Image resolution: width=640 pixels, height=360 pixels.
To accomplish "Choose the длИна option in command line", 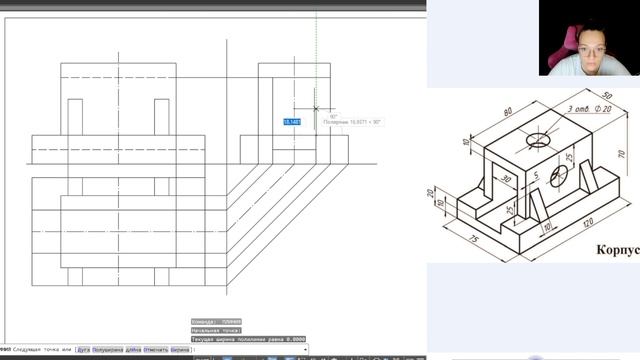I will coord(133,350).
